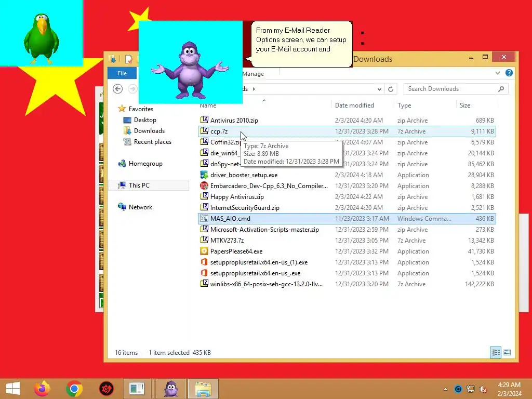Click the muted volume tray icon

(483, 389)
